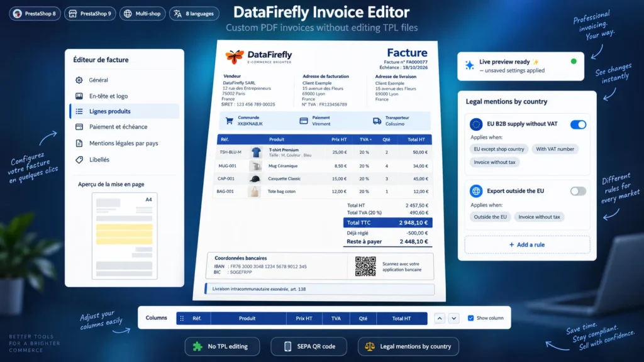Select the Lignes produits section
Screen dimensions: 644x362
point(125,111)
